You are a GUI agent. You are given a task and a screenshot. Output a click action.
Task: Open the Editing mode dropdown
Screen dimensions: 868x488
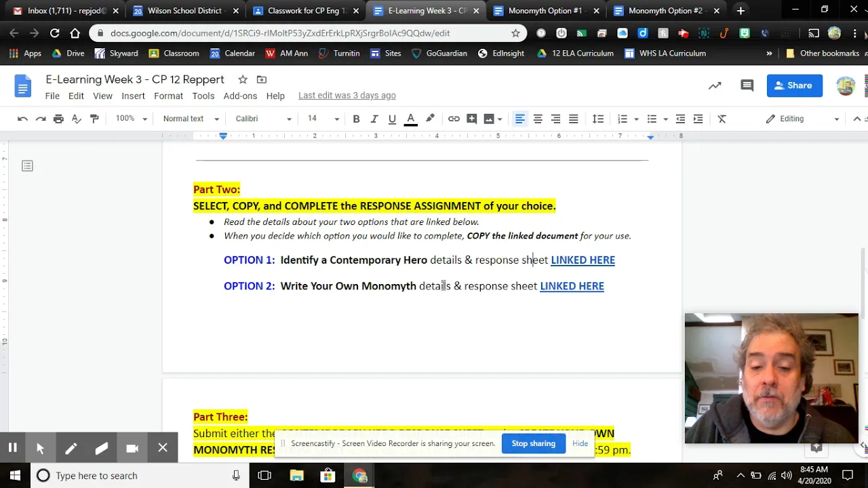(x=802, y=119)
